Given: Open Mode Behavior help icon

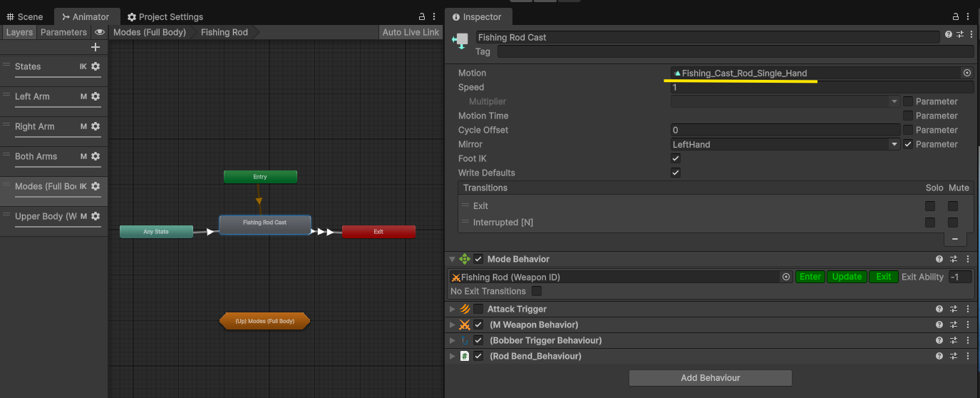Looking at the screenshot, I should [x=939, y=259].
